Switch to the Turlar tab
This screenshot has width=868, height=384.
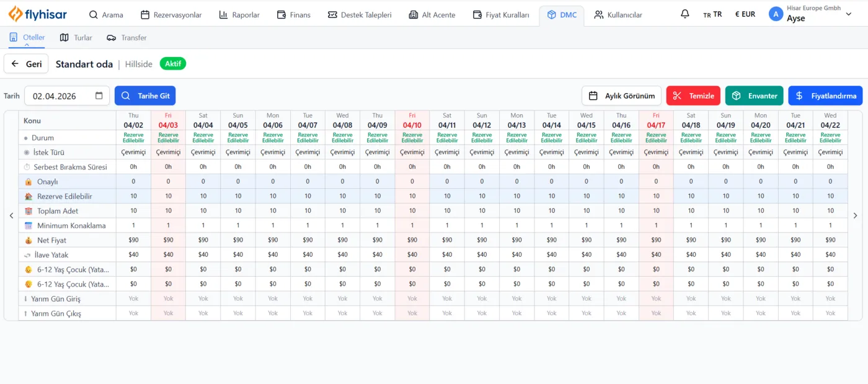coord(76,38)
